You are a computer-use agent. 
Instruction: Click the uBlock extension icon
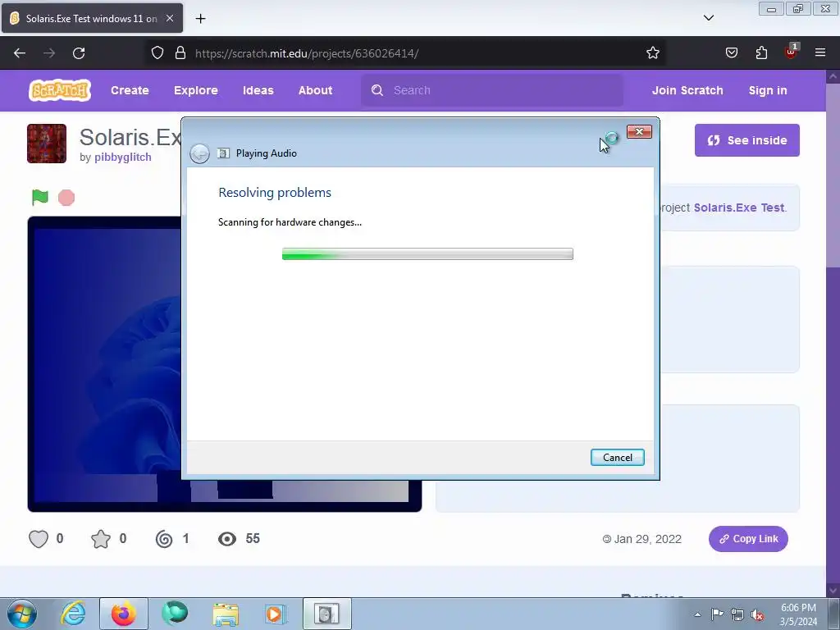click(792, 52)
